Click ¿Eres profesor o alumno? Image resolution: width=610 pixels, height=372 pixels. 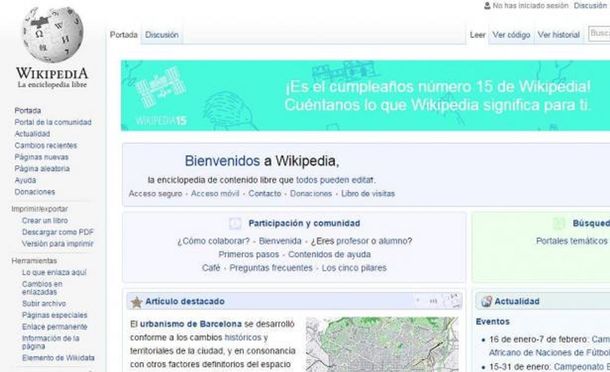[361, 241]
